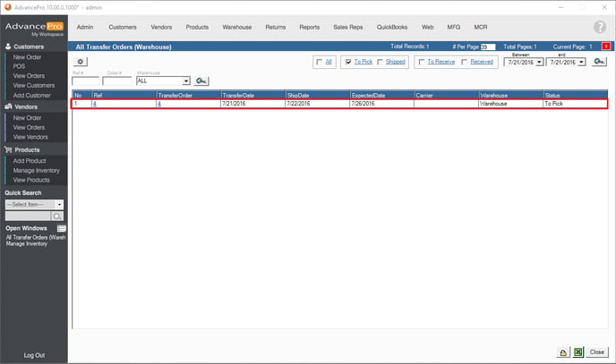This screenshot has width=616, height=364.
Task: Click the settings gear button above filters
Action: (x=80, y=62)
